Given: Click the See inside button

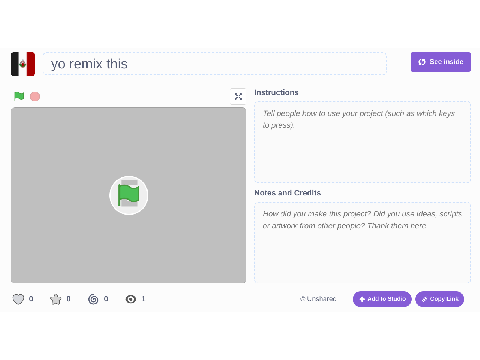Looking at the screenshot, I should 441,62.
